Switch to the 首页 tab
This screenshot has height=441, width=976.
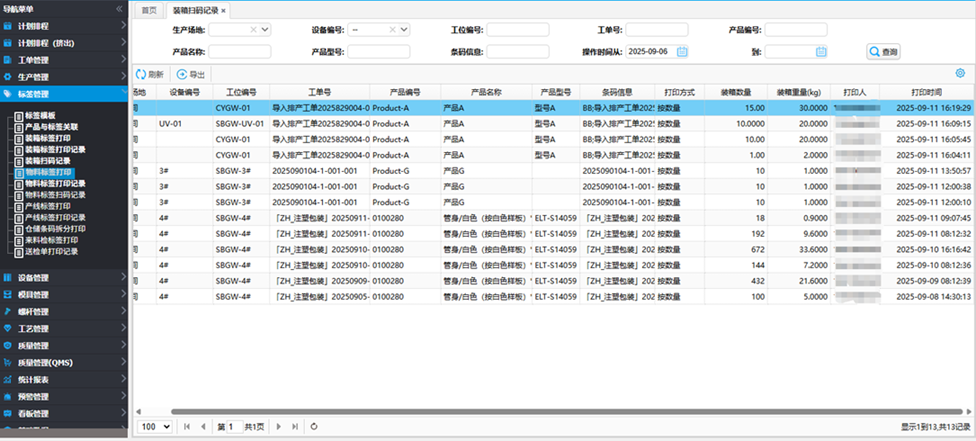coord(149,10)
